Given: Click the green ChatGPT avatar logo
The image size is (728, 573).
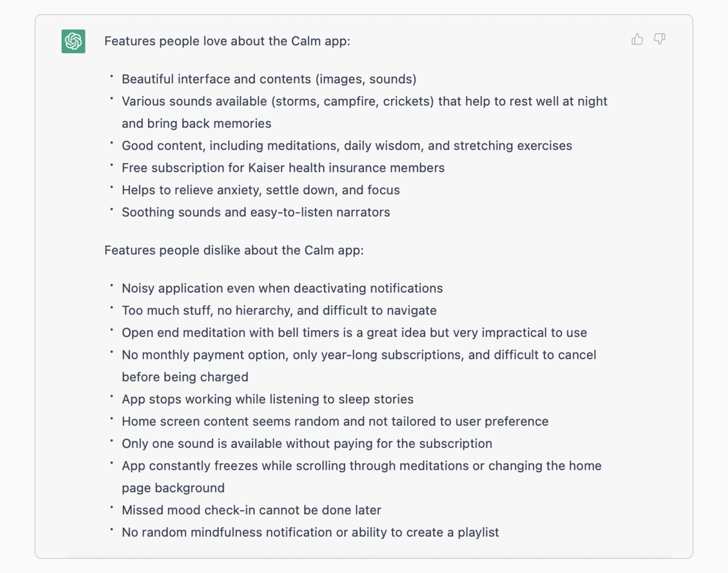Looking at the screenshot, I should pos(74,41).
